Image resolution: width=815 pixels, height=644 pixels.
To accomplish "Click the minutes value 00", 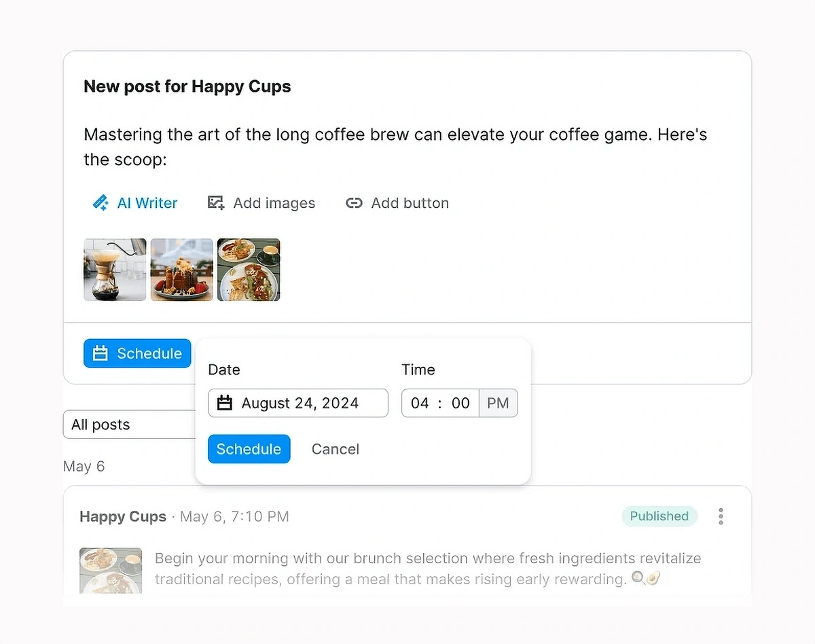I will (x=460, y=403).
